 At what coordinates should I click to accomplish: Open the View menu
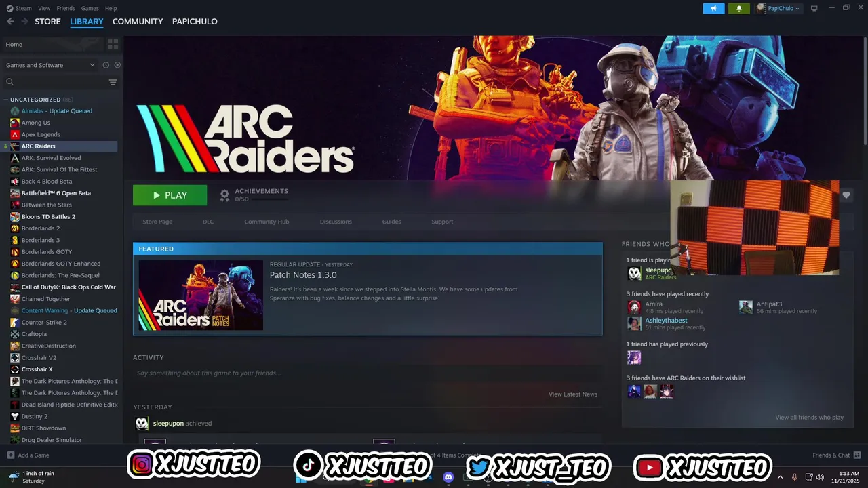pos(44,8)
